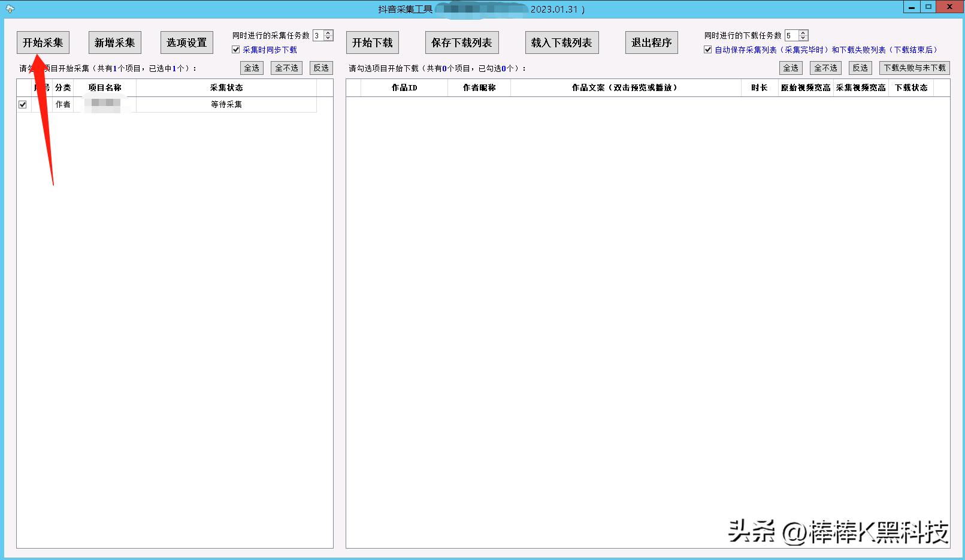Decrease 下载任务数 with the down arrow

[x=801, y=38]
